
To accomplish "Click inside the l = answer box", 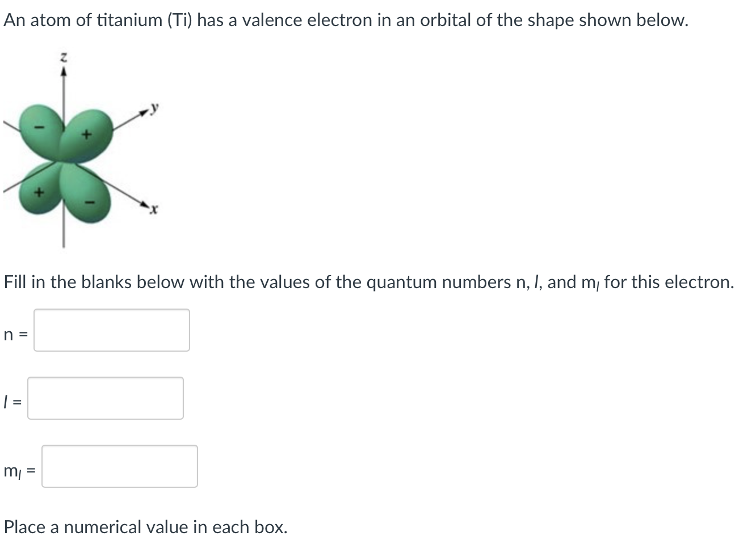I will click(106, 399).
